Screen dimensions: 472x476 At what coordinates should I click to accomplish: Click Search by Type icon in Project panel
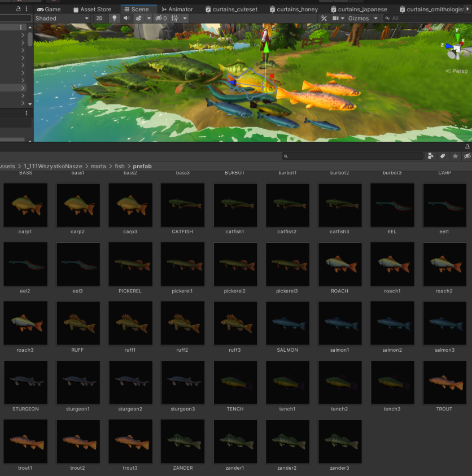pos(431,156)
